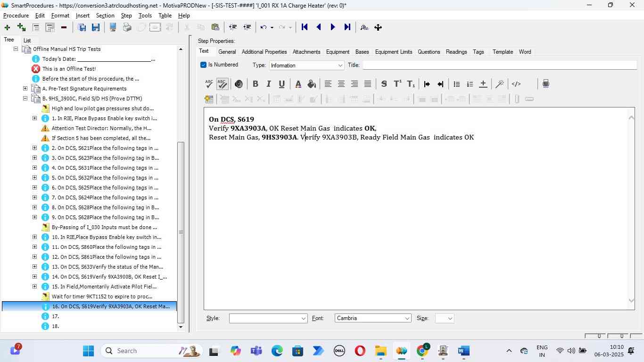Align text left in editor

click(x=328, y=84)
